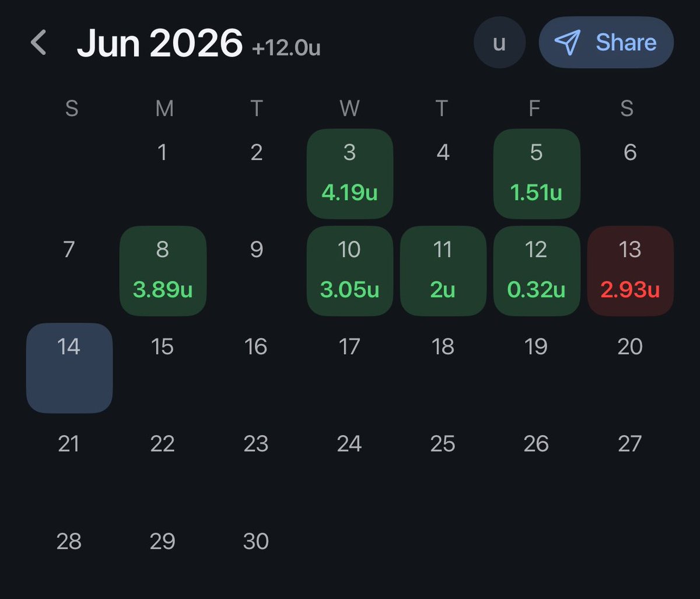Image resolution: width=700 pixels, height=599 pixels.
Task: Select the red June 13 loss day
Action: pos(631,271)
